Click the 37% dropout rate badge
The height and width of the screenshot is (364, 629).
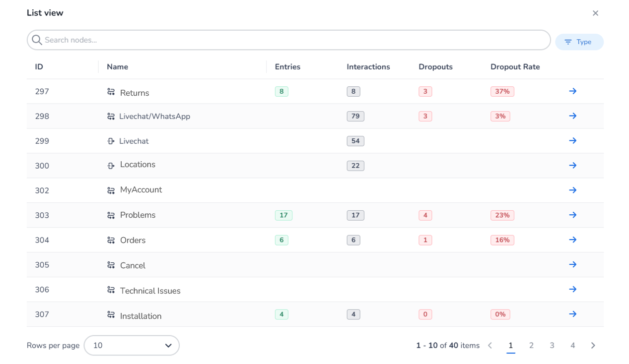(x=502, y=92)
